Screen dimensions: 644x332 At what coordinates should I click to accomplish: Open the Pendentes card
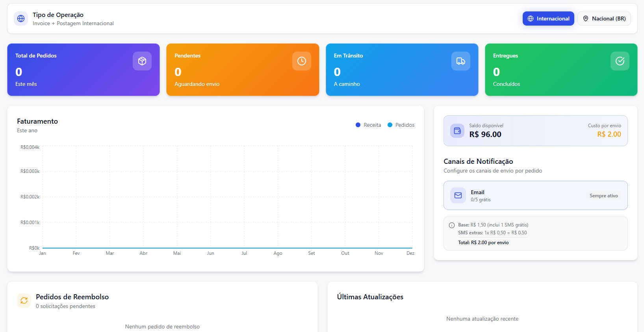pyautogui.click(x=243, y=70)
